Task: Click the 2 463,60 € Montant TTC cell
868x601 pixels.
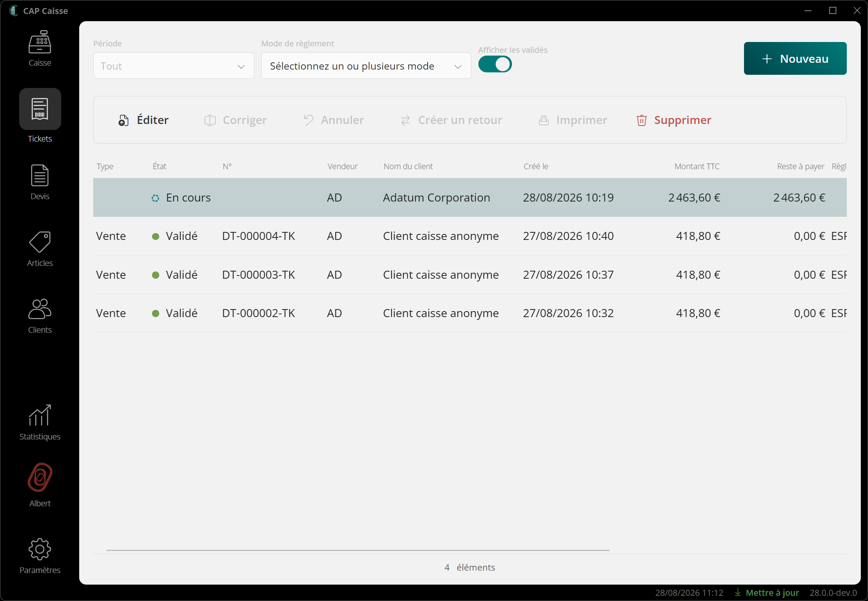Action: (x=694, y=198)
